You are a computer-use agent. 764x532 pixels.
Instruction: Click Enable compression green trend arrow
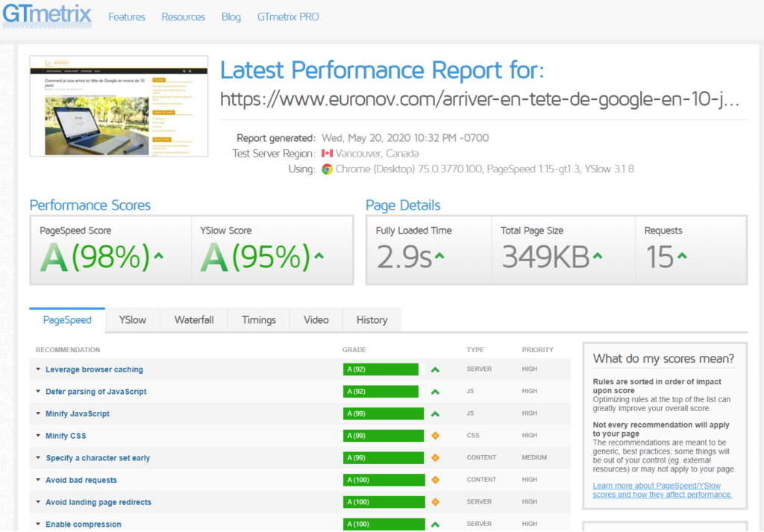pyautogui.click(x=436, y=525)
